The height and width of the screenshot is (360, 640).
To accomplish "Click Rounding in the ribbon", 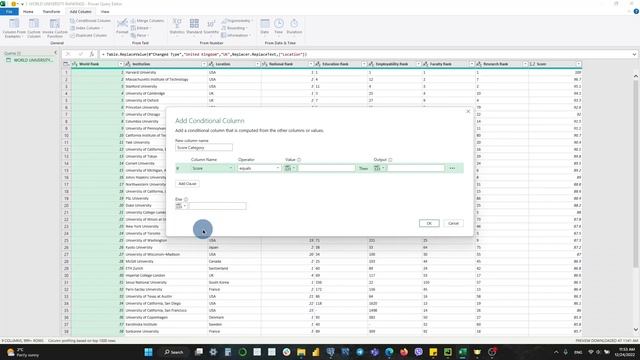I will tap(234, 28).
